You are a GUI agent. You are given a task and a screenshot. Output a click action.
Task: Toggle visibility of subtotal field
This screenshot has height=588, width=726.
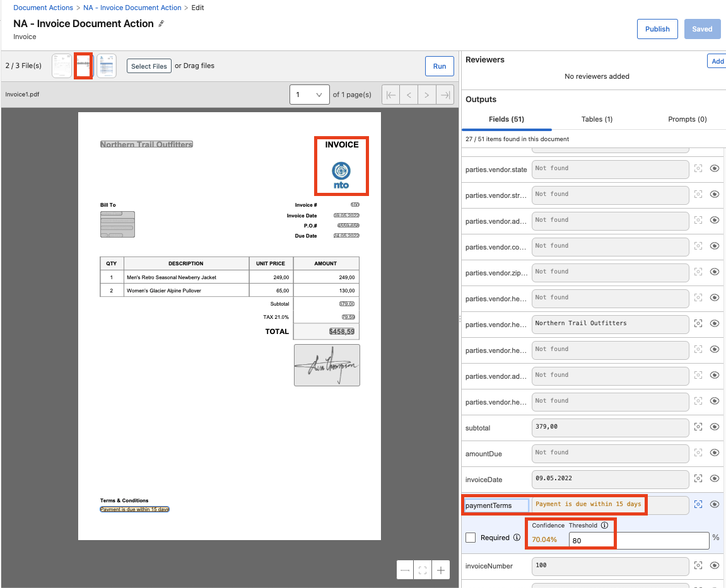pyautogui.click(x=715, y=427)
